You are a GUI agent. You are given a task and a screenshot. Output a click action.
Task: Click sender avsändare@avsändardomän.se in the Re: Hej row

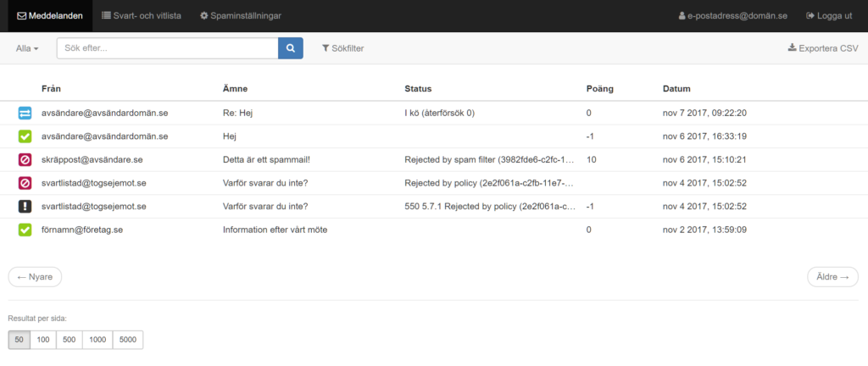(104, 113)
